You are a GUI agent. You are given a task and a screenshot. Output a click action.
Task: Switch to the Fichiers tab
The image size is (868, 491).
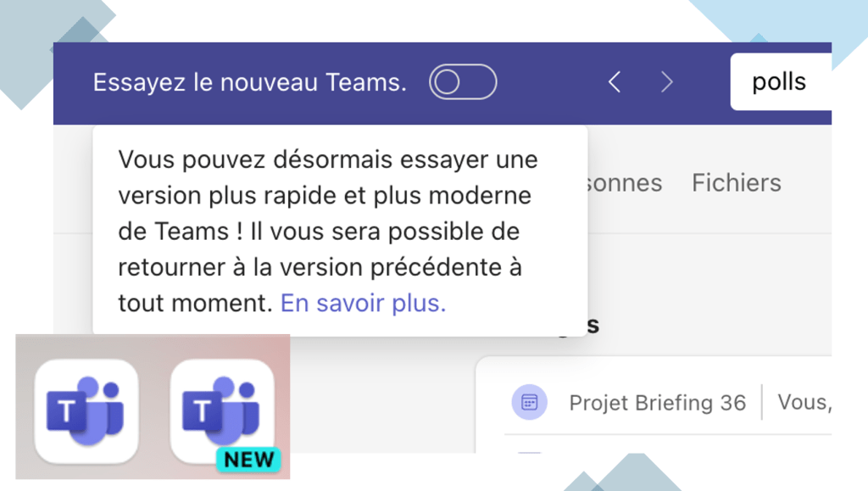coord(736,182)
